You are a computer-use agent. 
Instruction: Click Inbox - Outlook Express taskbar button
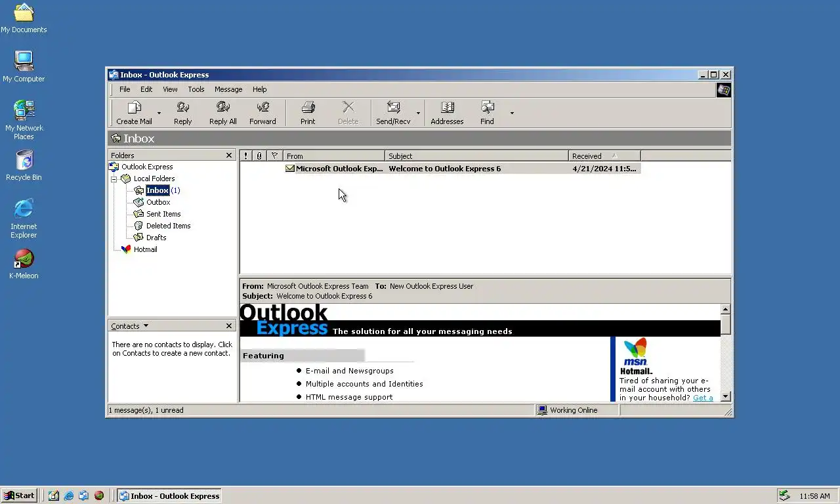169,495
